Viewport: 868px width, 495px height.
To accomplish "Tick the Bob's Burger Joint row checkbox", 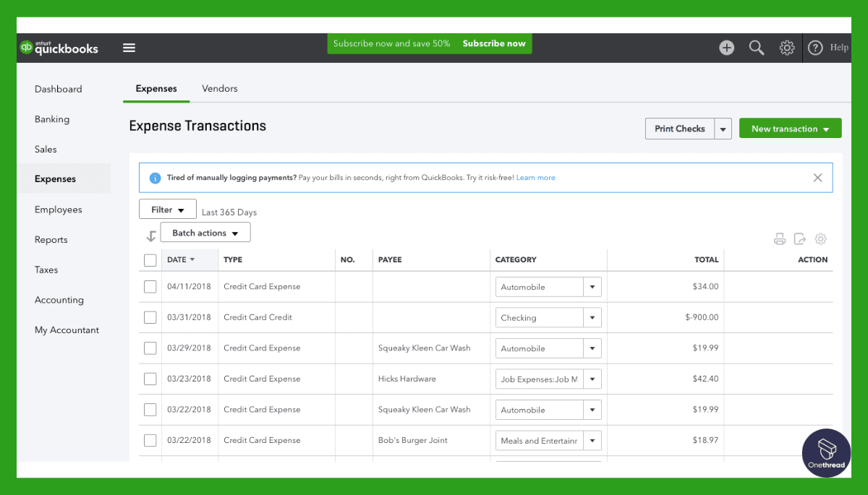I will click(x=150, y=440).
